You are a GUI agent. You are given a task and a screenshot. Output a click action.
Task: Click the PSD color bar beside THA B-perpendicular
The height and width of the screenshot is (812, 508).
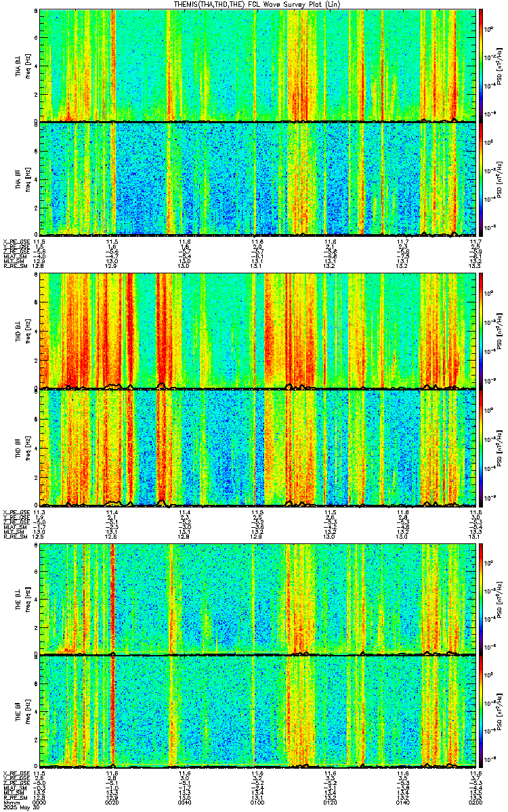pos(482,65)
